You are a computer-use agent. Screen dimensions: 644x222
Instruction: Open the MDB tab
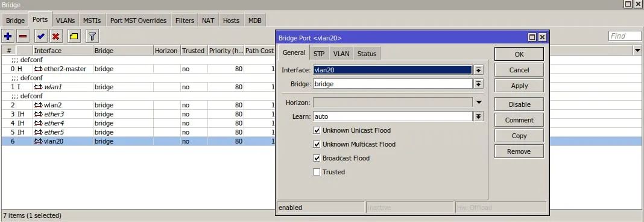[x=255, y=21]
